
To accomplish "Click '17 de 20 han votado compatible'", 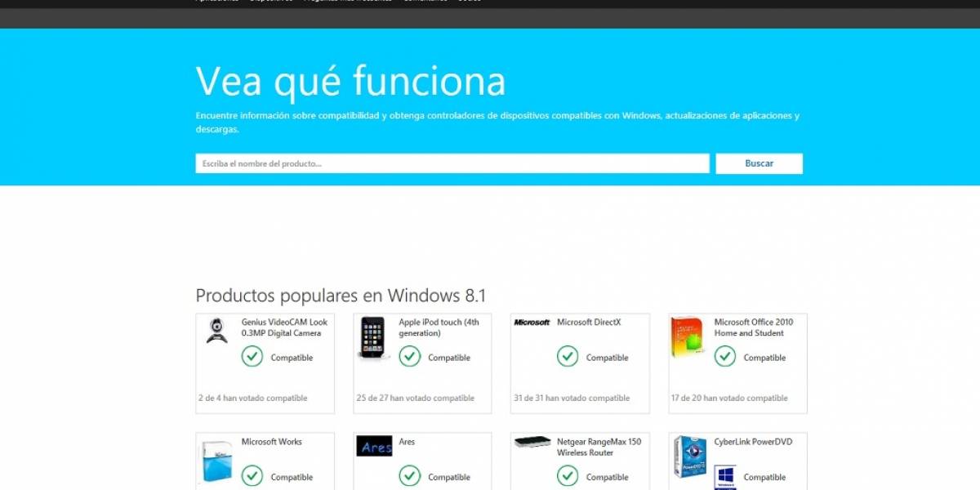I will click(729, 399).
